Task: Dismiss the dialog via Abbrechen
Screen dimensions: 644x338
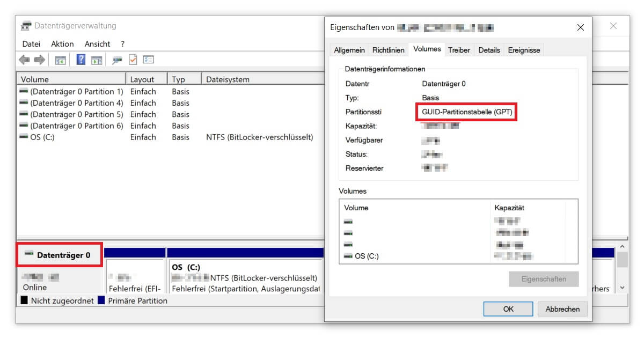Action: [x=562, y=309]
